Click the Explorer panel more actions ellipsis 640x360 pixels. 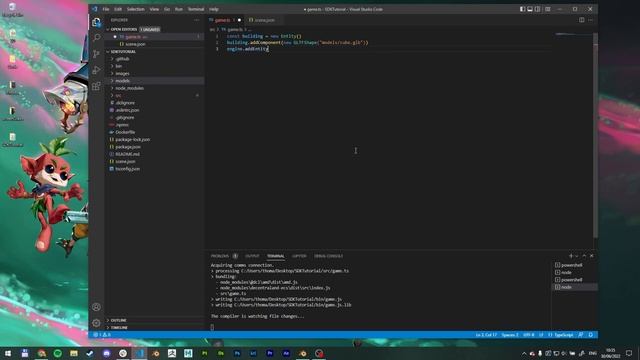tap(197, 20)
